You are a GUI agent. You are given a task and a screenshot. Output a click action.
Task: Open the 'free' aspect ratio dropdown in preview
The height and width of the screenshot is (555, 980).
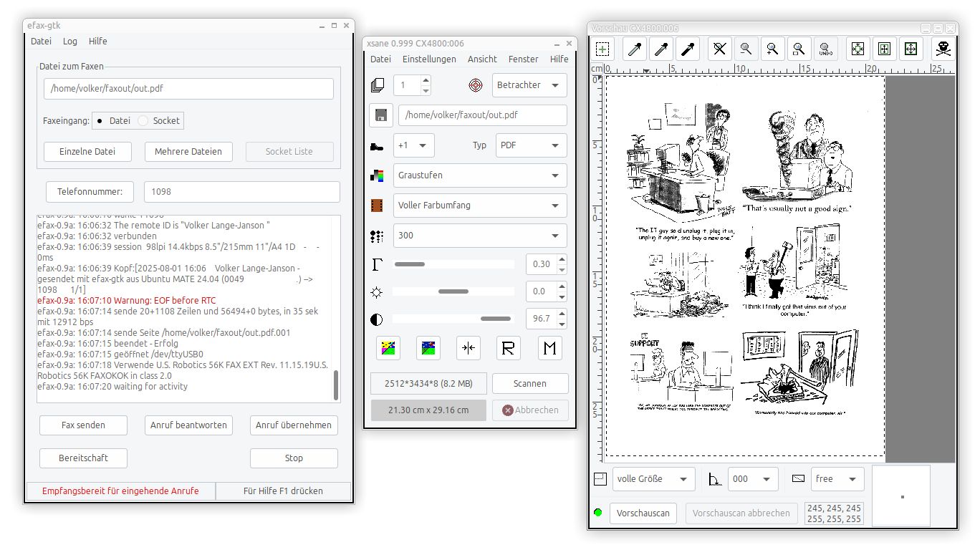pos(837,479)
